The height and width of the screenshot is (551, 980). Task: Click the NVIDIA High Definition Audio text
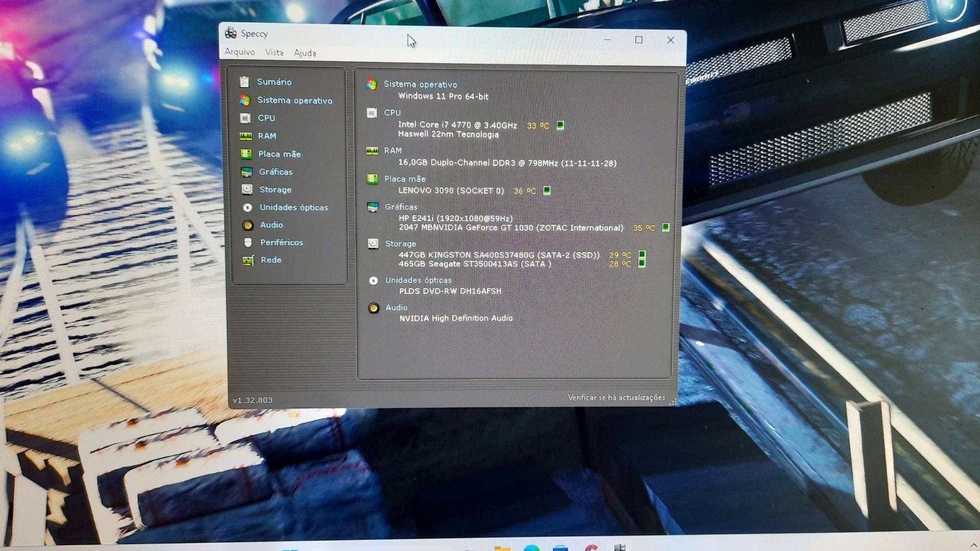[x=456, y=318]
